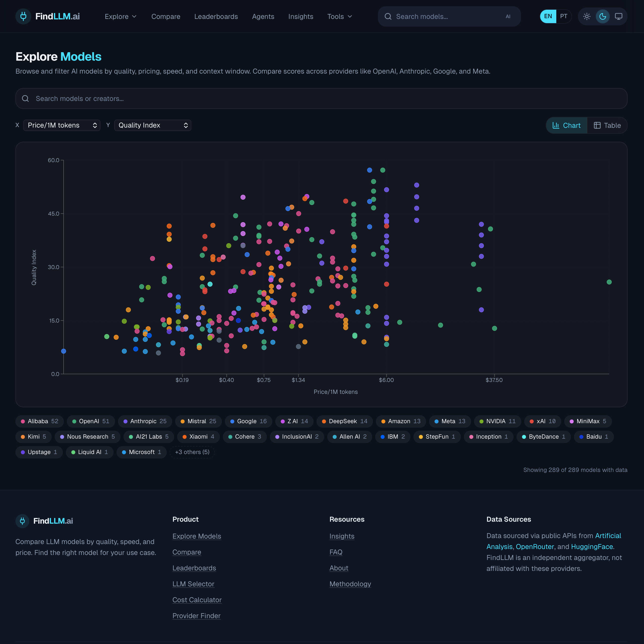Open Leaderboards in top navigation
Screen dimensions: 644x644
tap(216, 17)
